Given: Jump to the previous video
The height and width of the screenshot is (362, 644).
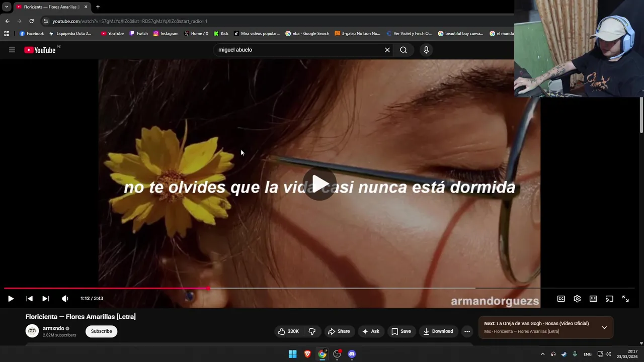Looking at the screenshot, I should 29,299.
